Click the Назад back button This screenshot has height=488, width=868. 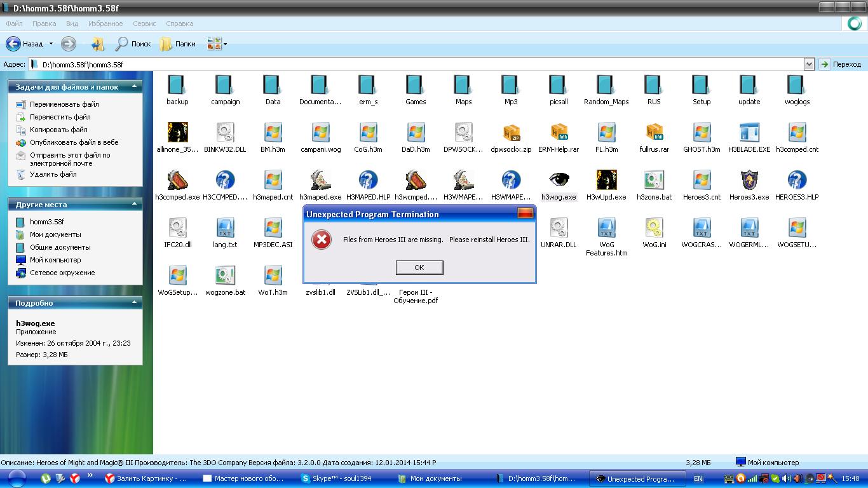tap(25, 44)
